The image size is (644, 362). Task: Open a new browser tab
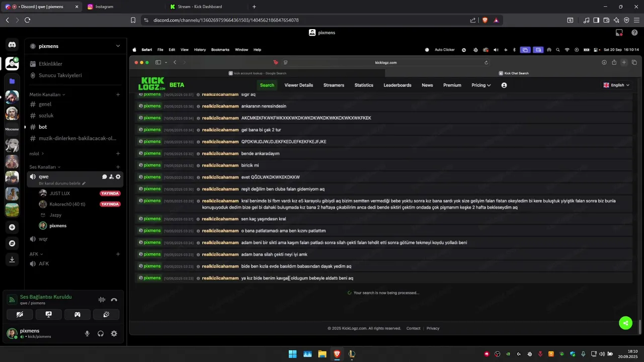254,7
